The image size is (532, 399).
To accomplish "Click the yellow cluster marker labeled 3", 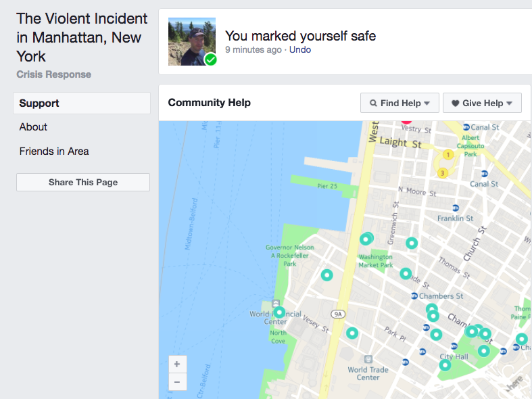I will (x=442, y=173).
